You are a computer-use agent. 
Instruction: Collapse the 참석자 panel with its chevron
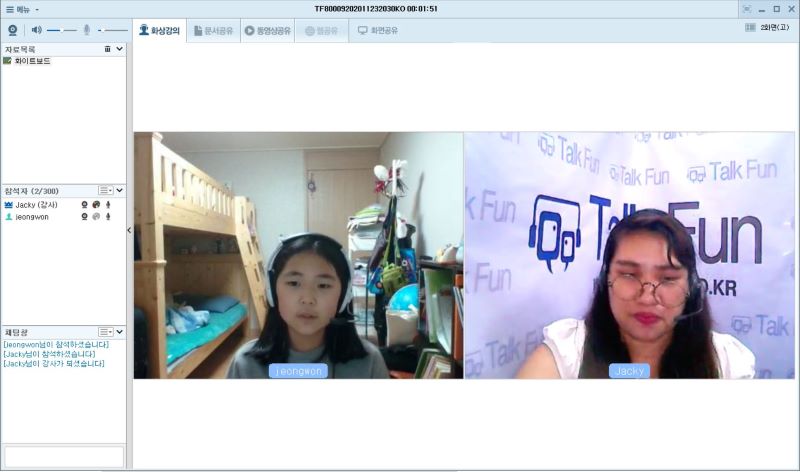click(x=120, y=190)
